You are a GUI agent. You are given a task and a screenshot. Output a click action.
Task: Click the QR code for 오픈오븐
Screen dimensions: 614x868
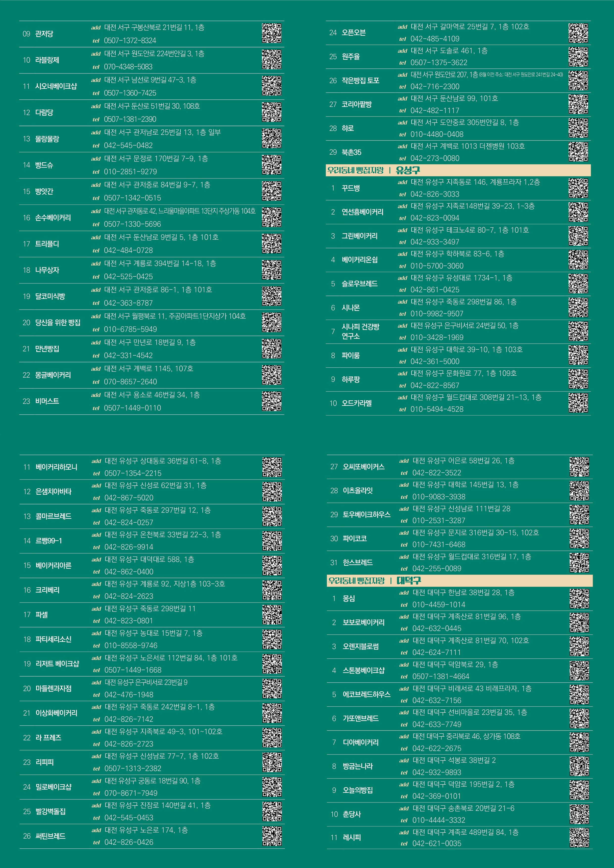(578, 33)
